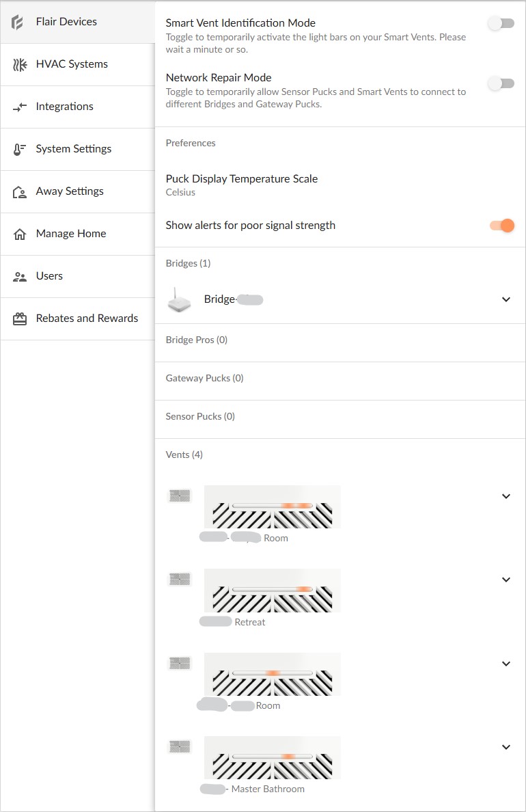Click the Integrations arrows icon
The height and width of the screenshot is (812, 526).
click(x=19, y=107)
